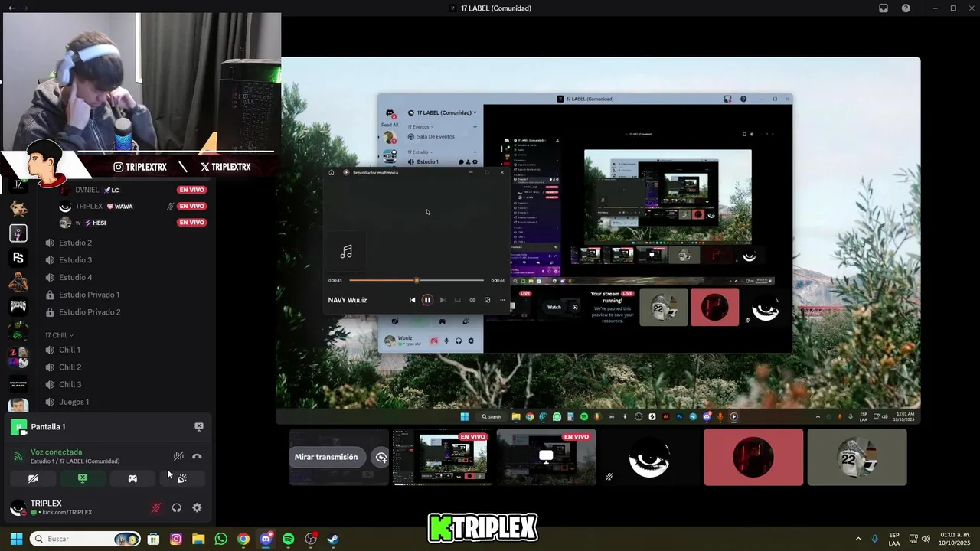Open WhatsApp from the Windows taskbar
The width and height of the screenshot is (980, 551).
coord(220,539)
